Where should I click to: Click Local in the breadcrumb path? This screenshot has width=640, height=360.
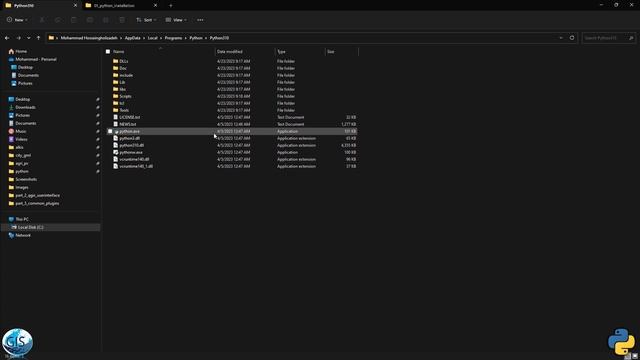[x=152, y=38]
